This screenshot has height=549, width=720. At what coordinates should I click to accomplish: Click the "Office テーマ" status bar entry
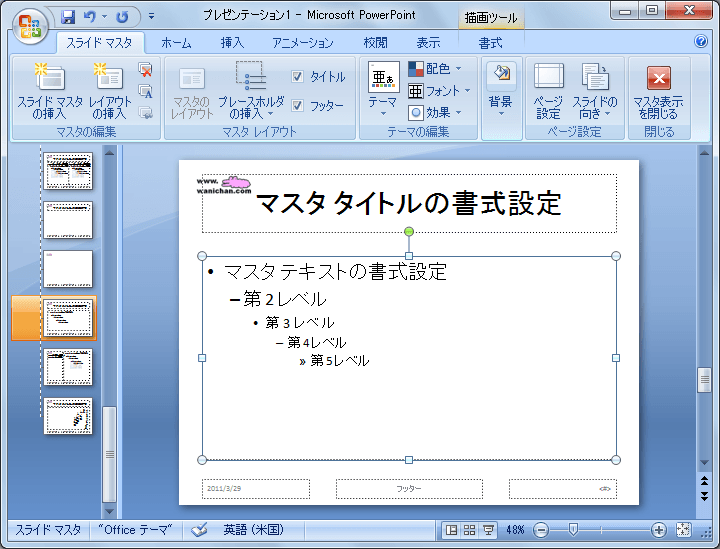click(135, 530)
